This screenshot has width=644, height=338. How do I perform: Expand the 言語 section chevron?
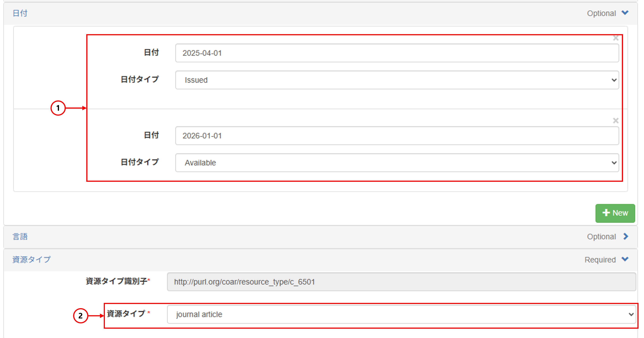pyautogui.click(x=626, y=236)
